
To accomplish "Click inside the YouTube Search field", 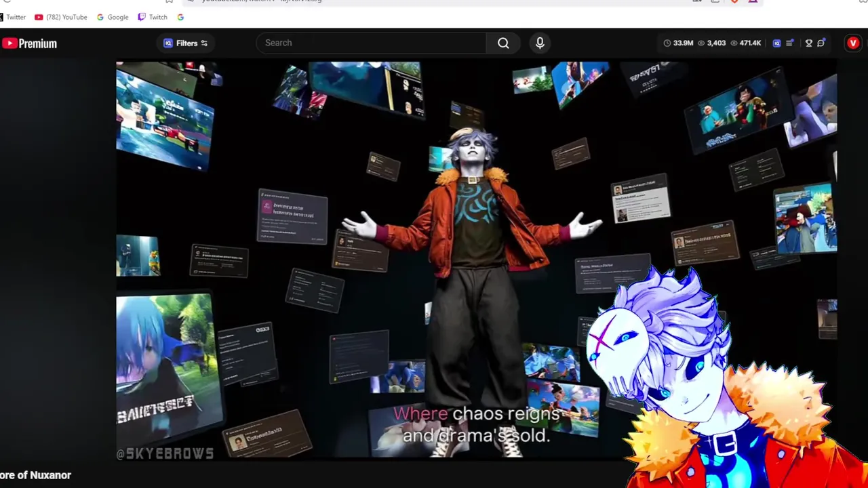I will (371, 43).
